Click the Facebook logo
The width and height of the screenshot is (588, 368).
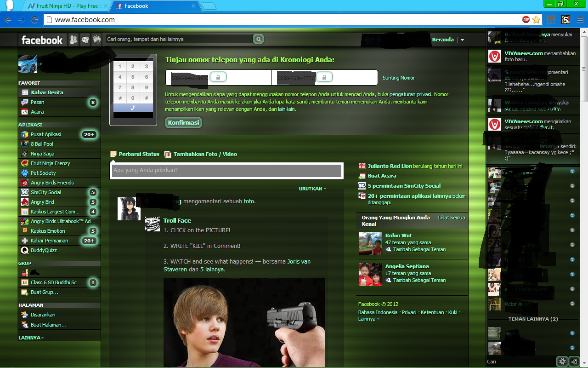(42, 40)
